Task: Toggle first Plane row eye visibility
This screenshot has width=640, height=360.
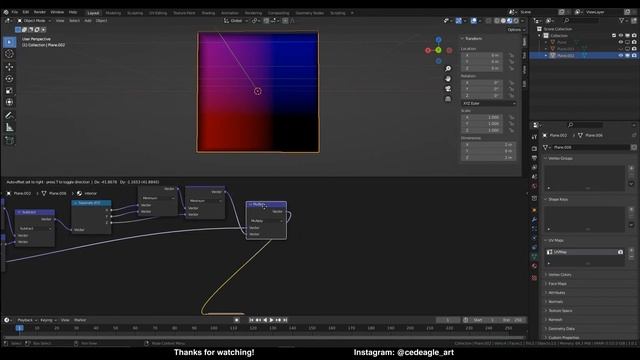Action: point(621,42)
